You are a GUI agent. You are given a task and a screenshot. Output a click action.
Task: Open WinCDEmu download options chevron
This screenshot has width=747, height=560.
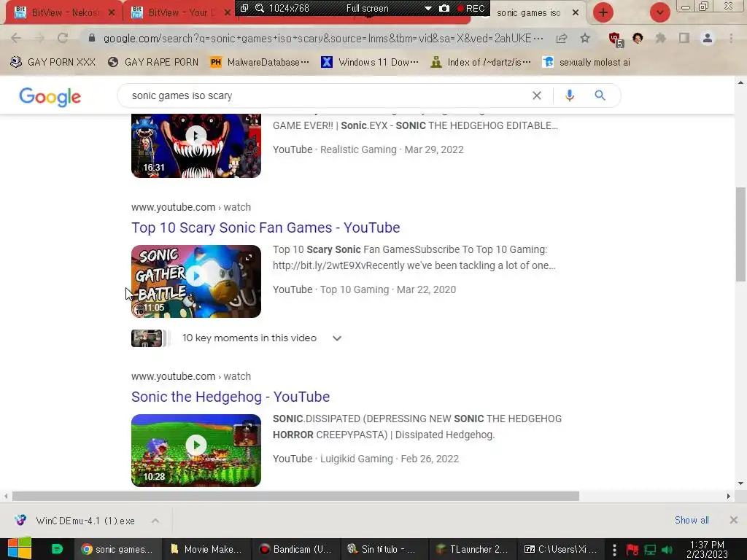click(x=155, y=521)
